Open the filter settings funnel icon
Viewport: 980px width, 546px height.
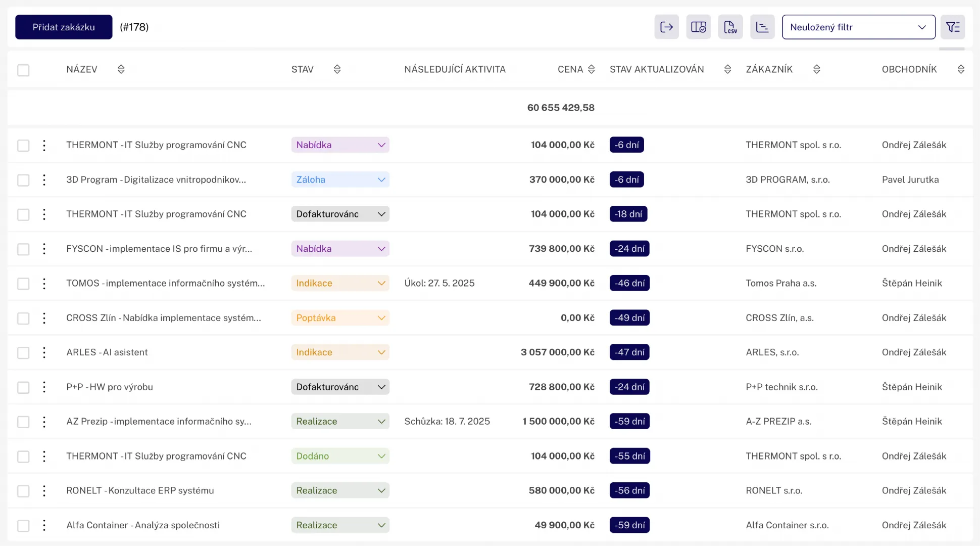[x=953, y=27]
